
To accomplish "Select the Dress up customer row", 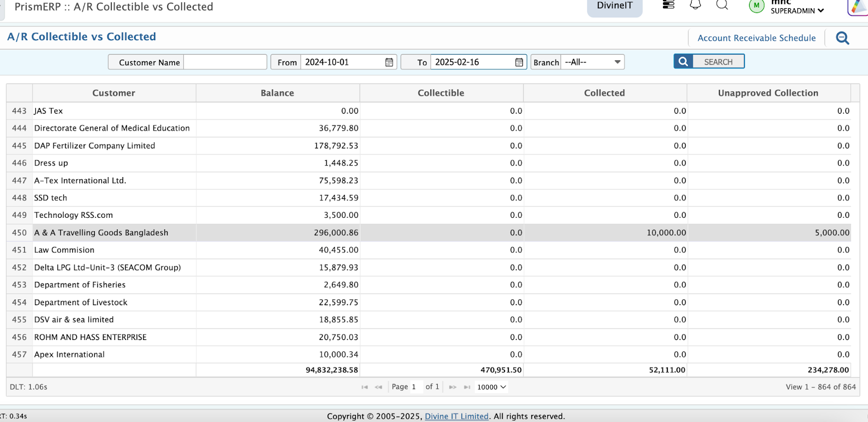I will (x=429, y=163).
